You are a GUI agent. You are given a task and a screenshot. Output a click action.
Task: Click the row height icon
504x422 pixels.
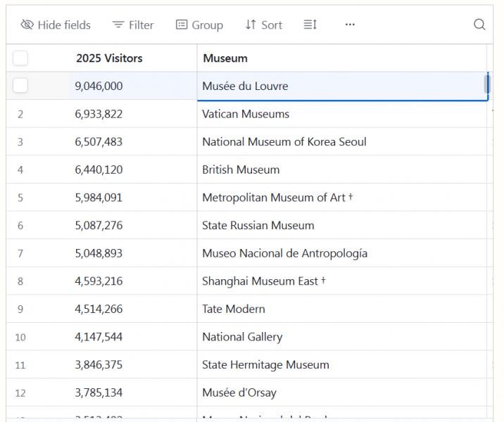click(310, 25)
